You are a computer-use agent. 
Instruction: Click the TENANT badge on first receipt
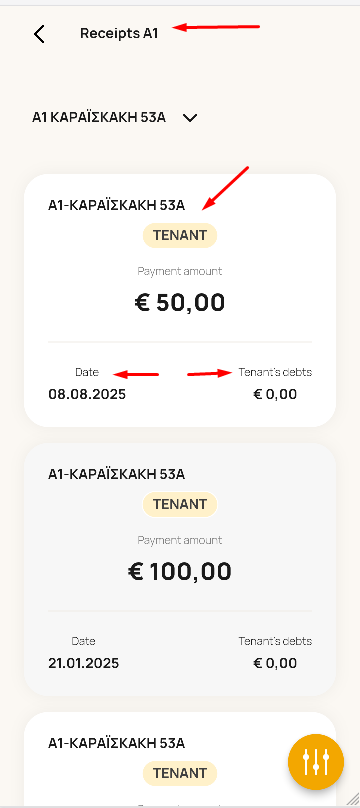(x=180, y=235)
